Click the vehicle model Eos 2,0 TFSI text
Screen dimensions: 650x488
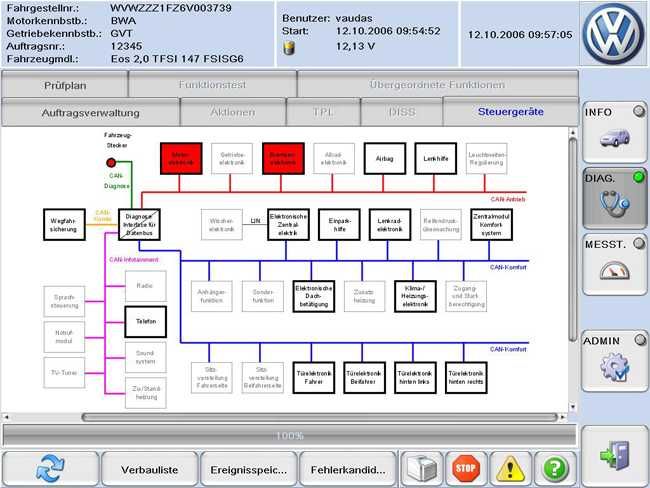pos(177,59)
